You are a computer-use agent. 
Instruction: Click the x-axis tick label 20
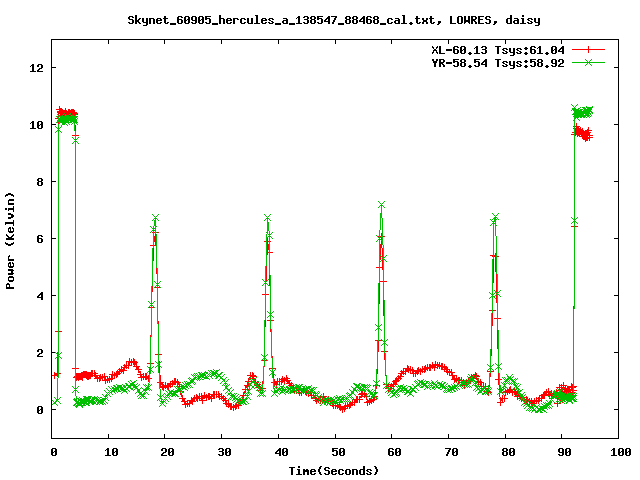tap(167, 452)
